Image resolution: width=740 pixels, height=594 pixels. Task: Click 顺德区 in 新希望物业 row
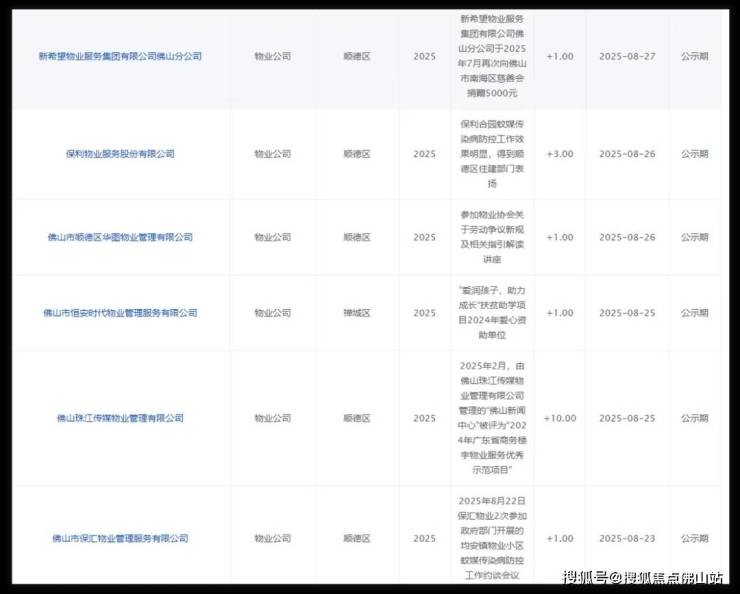click(x=357, y=56)
